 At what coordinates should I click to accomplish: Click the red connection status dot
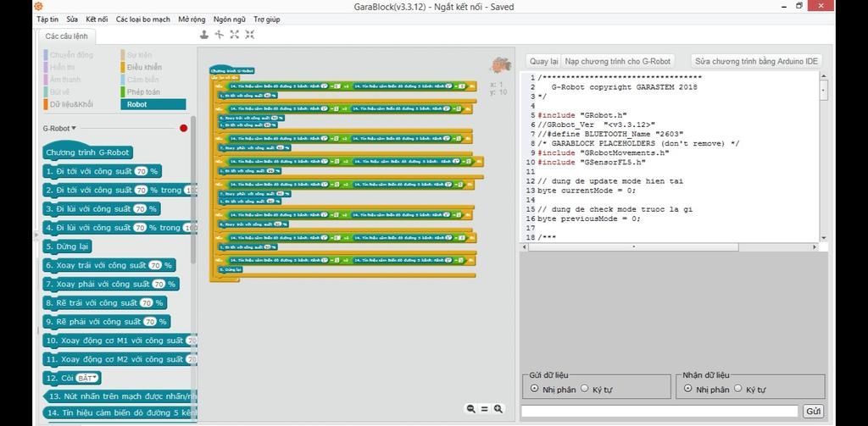(x=183, y=129)
